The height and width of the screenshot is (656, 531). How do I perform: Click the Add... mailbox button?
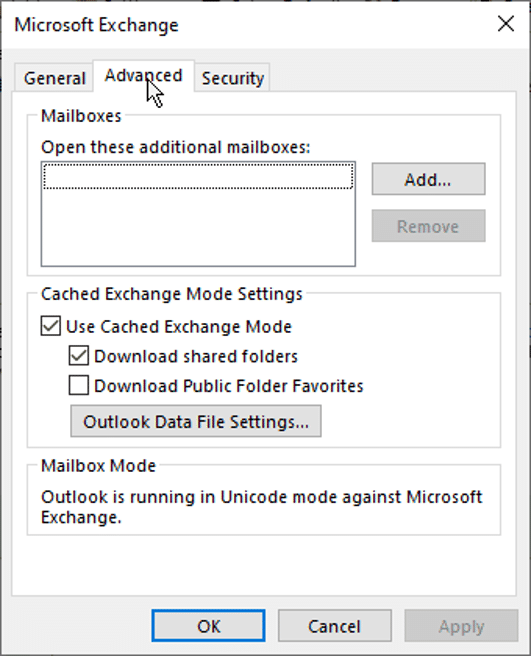(x=428, y=179)
